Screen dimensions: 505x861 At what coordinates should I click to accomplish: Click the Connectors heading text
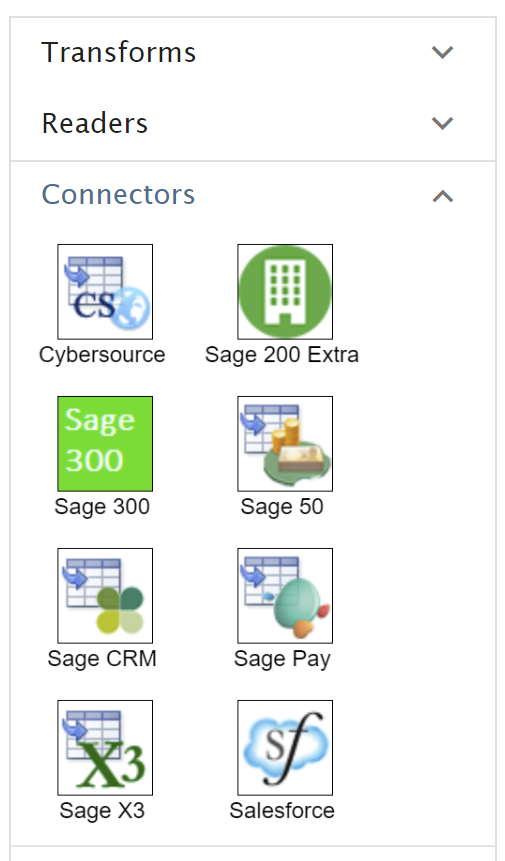(119, 194)
